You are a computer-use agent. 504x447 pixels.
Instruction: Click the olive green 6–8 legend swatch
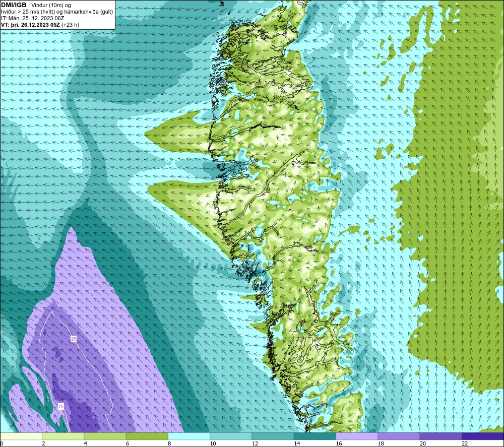tap(147, 436)
